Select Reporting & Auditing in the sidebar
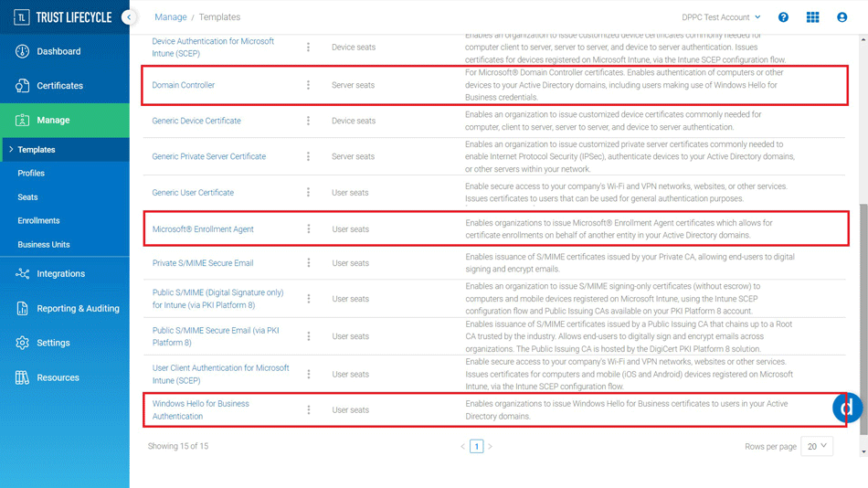 coord(78,309)
